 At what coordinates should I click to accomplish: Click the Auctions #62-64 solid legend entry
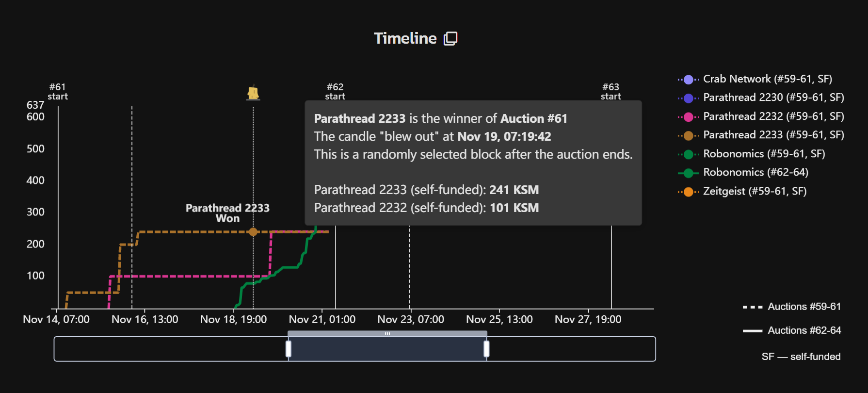792,330
